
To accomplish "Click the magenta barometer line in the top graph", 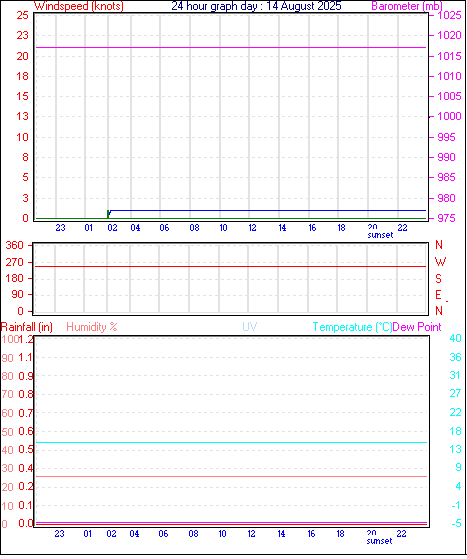I will point(231,47).
